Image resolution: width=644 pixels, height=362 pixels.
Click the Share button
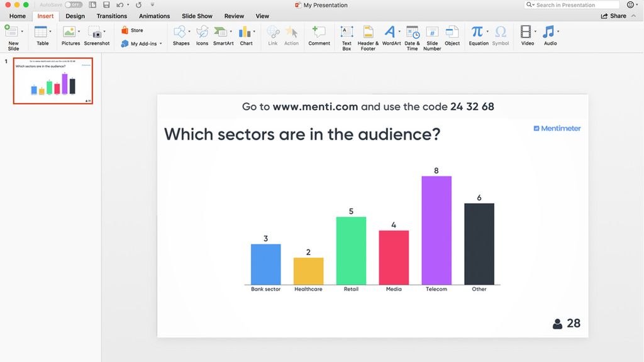pos(613,16)
